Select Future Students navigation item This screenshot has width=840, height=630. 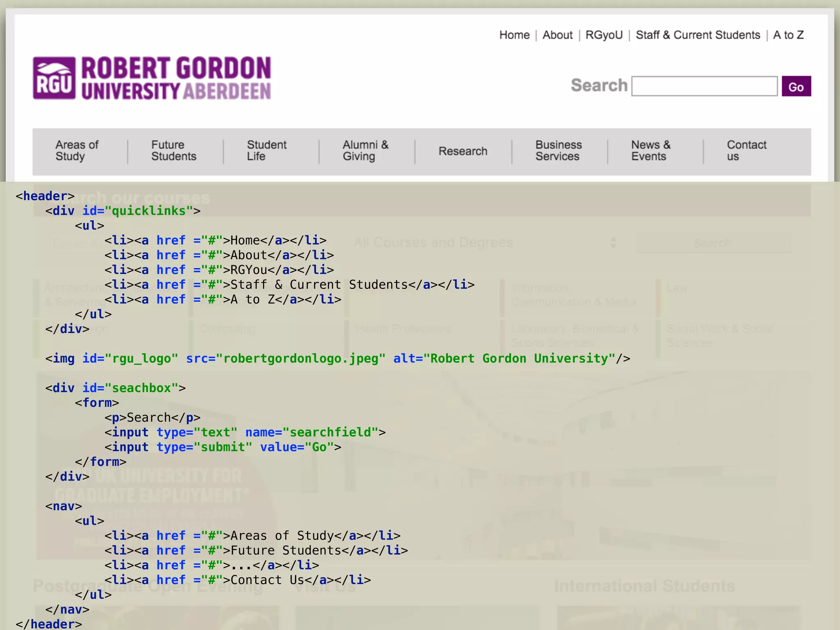(173, 151)
